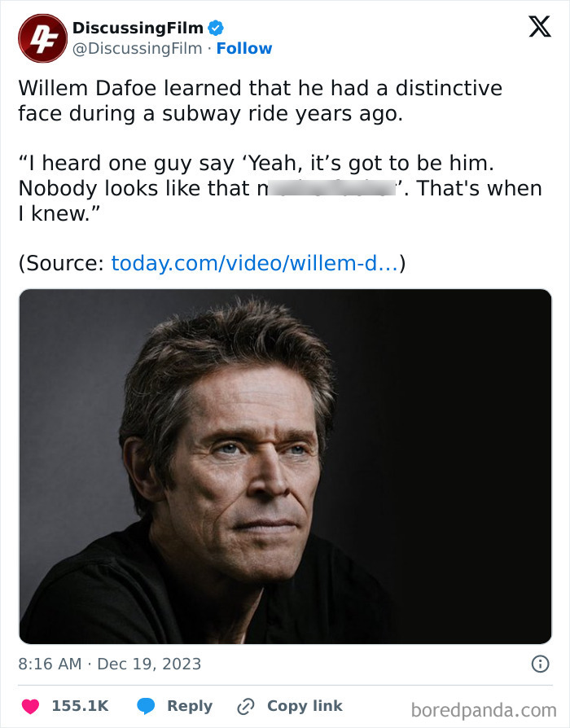Click the @DiscussingFilm handle
Viewport: 570px width, 728px height.
[138, 49]
